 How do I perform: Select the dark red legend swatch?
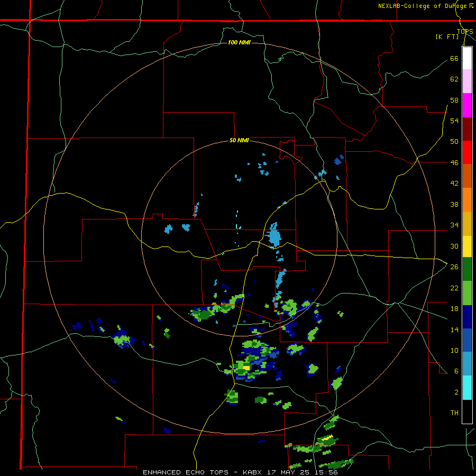tap(467, 129)
